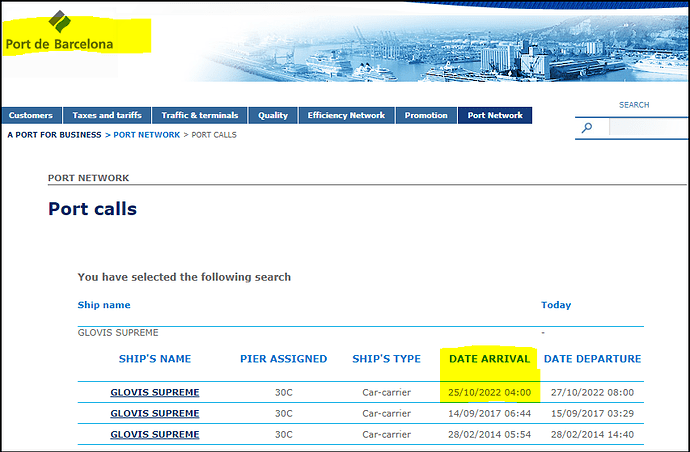Click the Port de Barcelona logo
Screen dimensions: 690x452
point(59,31)
